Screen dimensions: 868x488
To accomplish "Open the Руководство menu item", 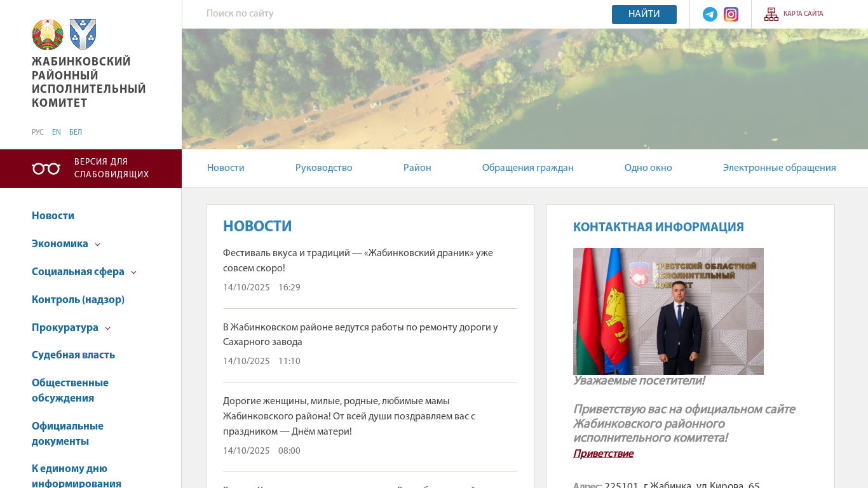I will pyautogui.click(x=324, y=168).
